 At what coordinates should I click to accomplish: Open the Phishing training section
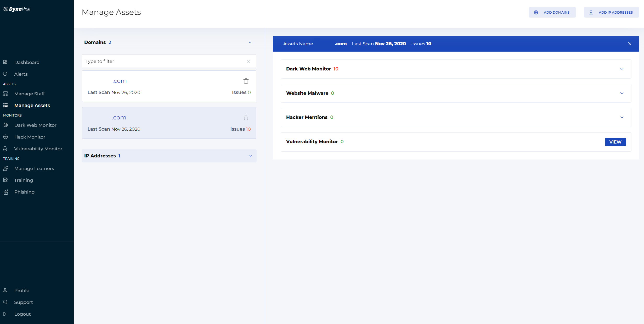(24, 192)
